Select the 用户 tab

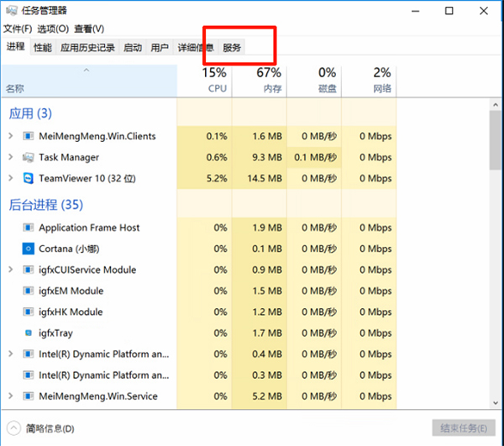(x=160, y=48)
